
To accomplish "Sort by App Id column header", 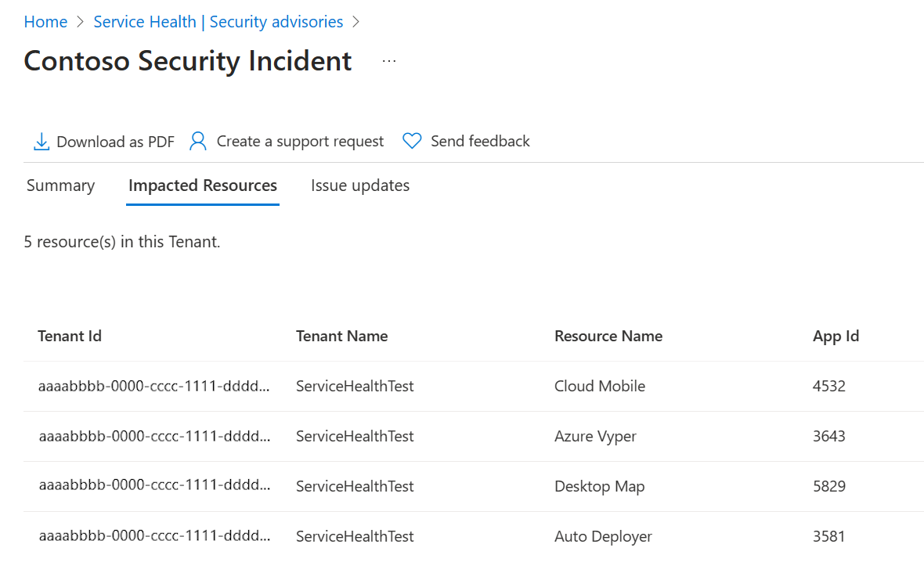I will (836, 336).
